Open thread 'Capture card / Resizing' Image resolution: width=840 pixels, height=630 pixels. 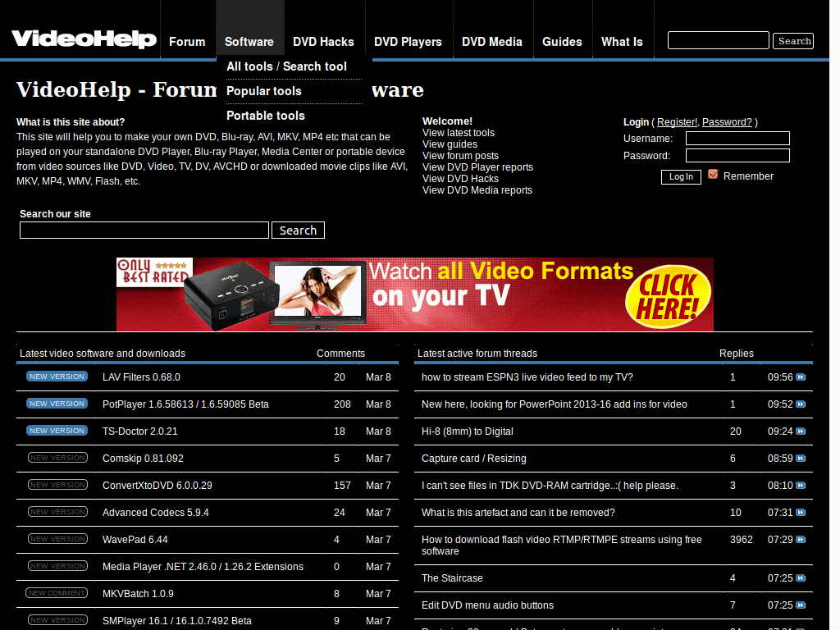[474, 459]
